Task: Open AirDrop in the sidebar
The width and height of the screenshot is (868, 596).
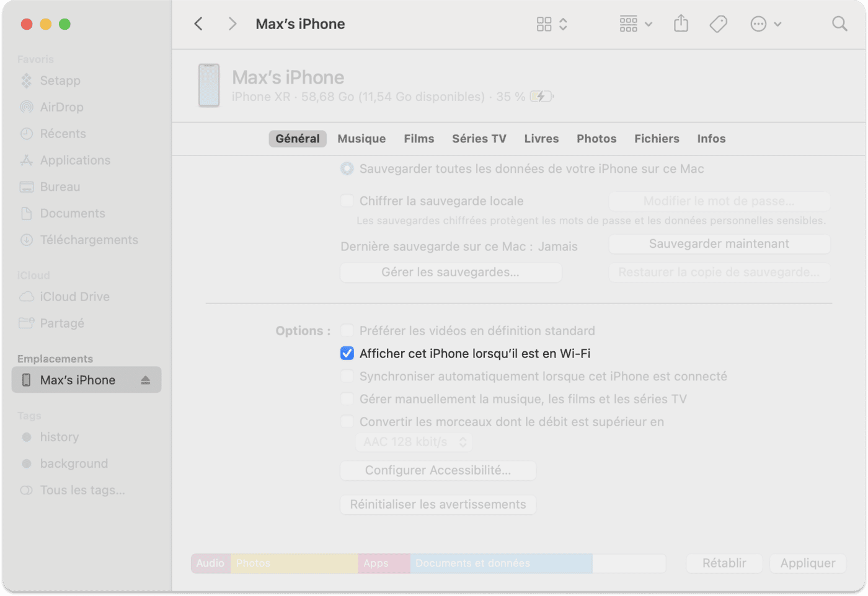Action: (x=61, y=107)
